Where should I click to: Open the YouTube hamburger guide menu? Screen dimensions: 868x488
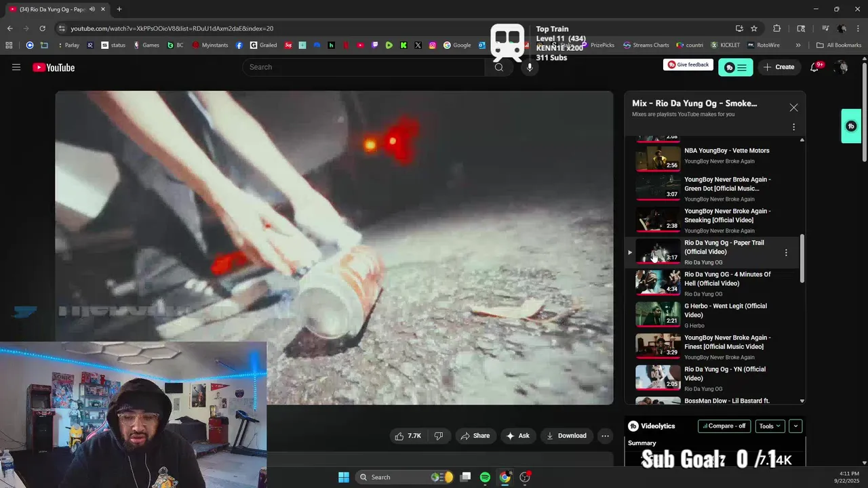[x=16, y=67]
